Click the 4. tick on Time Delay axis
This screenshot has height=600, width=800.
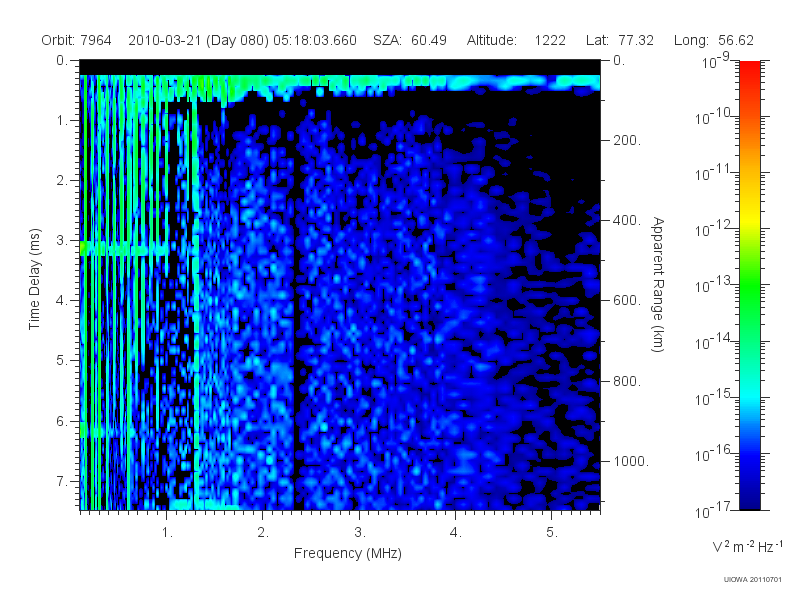point(62,301)
